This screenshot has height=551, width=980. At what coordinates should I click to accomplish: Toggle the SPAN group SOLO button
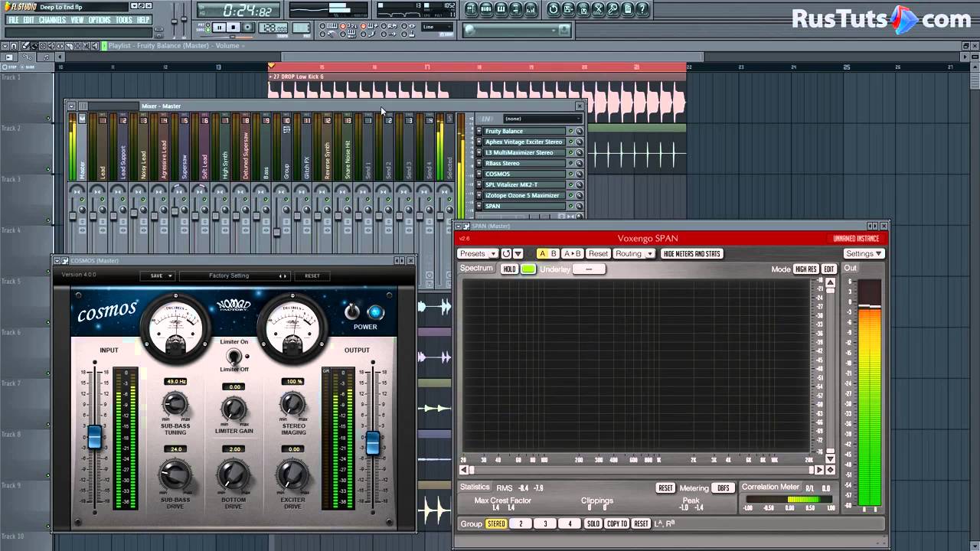[593, 523]
